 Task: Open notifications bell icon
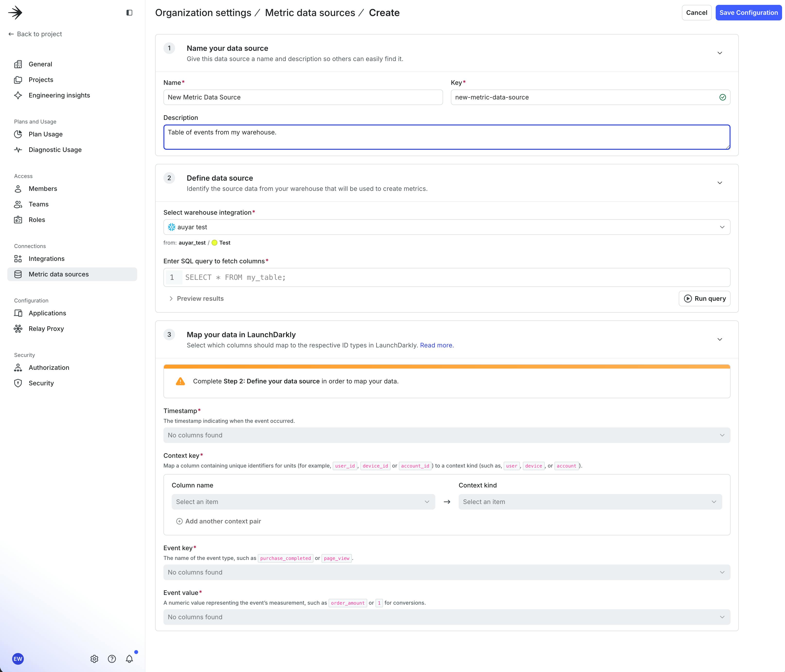129,659
